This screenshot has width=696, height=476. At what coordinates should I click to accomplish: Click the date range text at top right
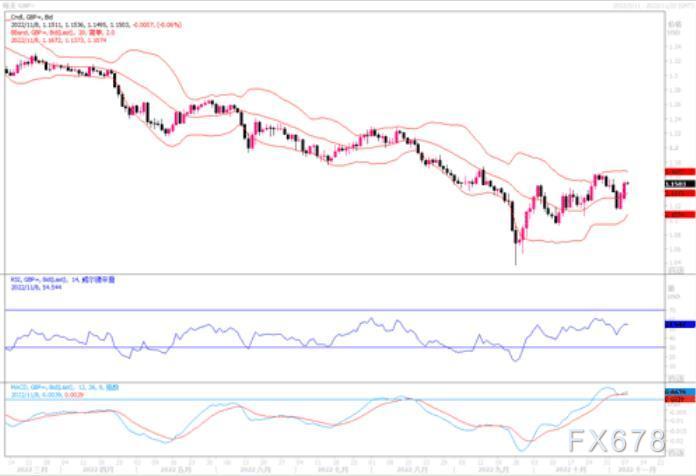pyautogui.click(x=653, y=5)
